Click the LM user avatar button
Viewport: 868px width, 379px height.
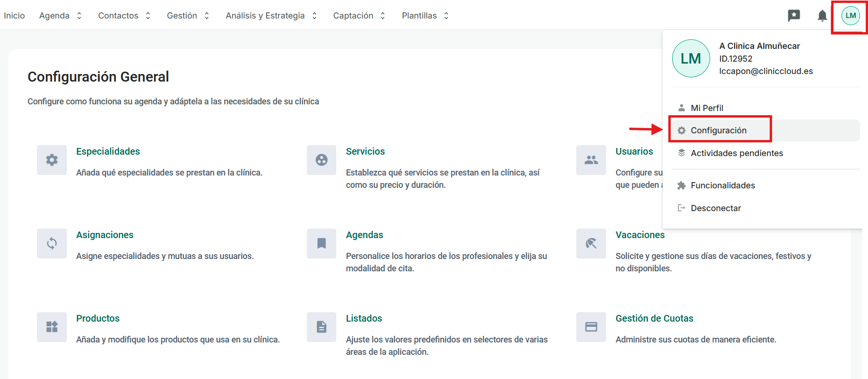pyautogui.click(x=850, y=16)
